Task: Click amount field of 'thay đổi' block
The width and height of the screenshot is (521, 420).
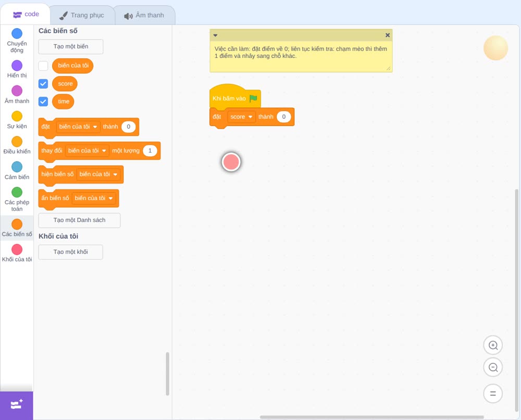Action: click(150, 151)
